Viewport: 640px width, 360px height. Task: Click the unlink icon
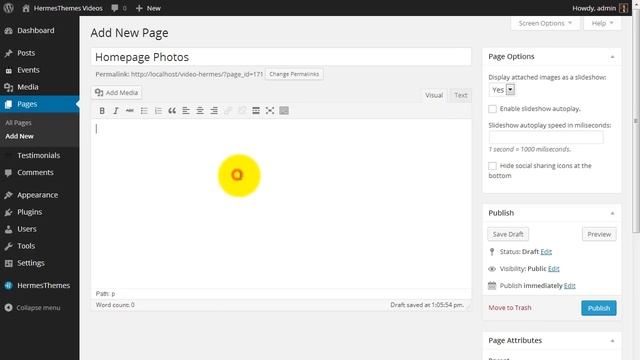click(242, 111)
